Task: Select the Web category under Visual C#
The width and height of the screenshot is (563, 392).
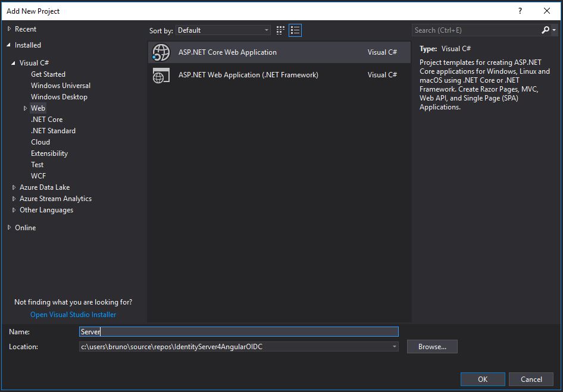Action: [38, 108]
